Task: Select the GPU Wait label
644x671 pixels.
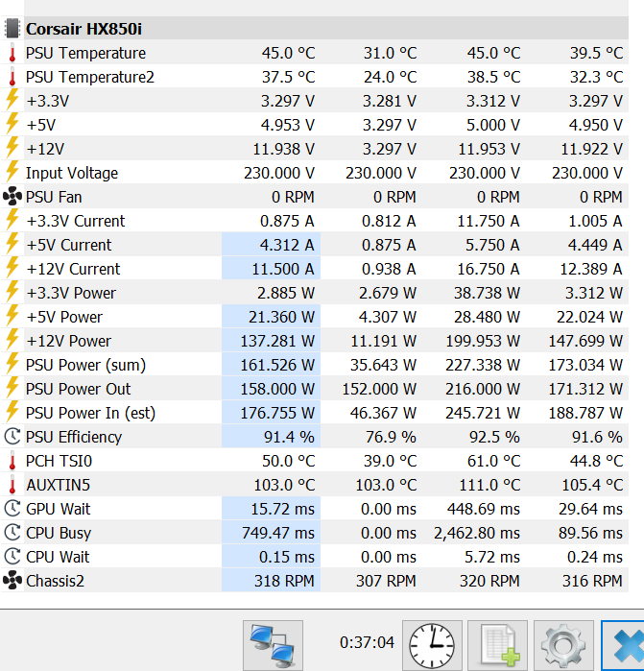Action: (x=59, y=509)
